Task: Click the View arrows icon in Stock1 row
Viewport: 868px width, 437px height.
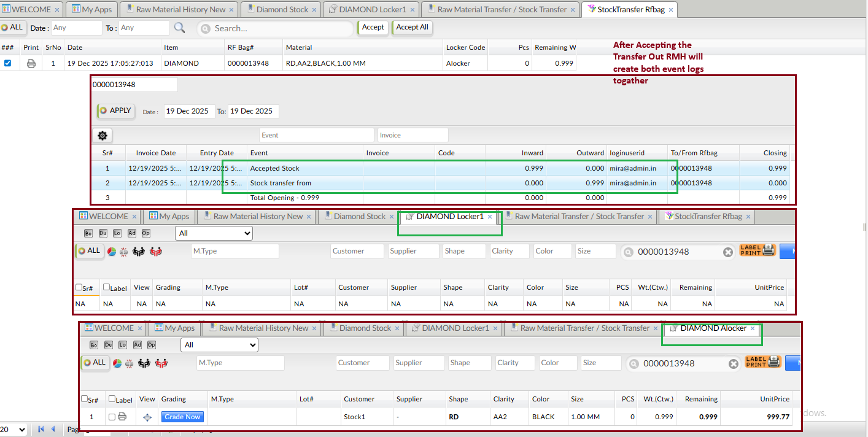Action: tap(147, 417)
